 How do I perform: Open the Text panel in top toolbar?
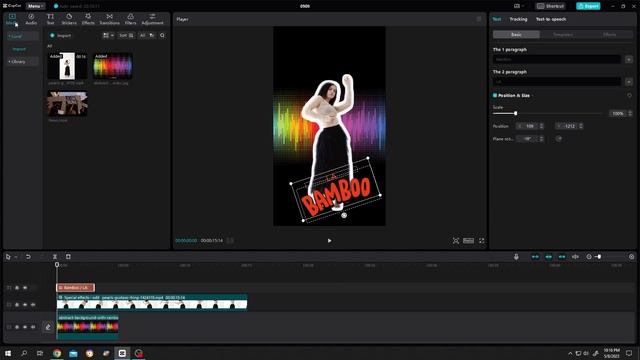point(50,19)
